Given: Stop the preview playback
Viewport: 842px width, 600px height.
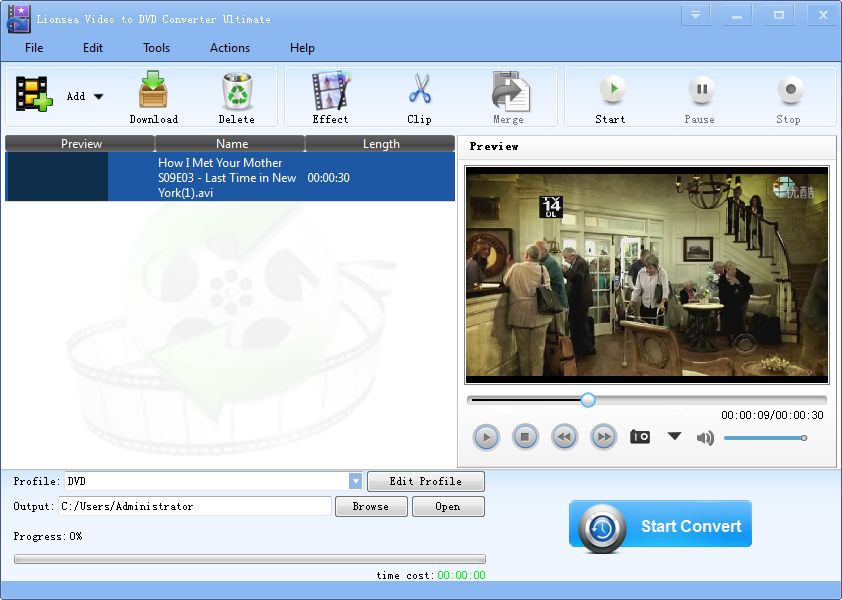Looking at the screenshot, I should click(x=525, y=437).
